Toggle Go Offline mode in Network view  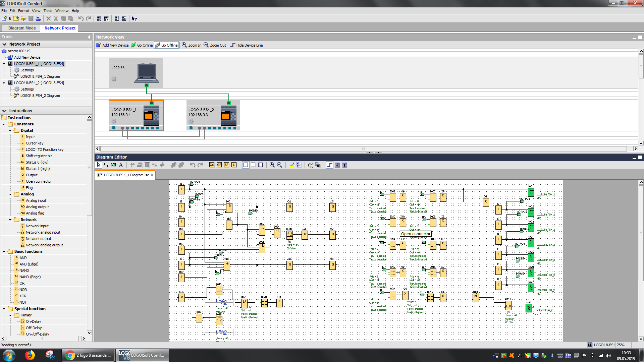point(166,45)
